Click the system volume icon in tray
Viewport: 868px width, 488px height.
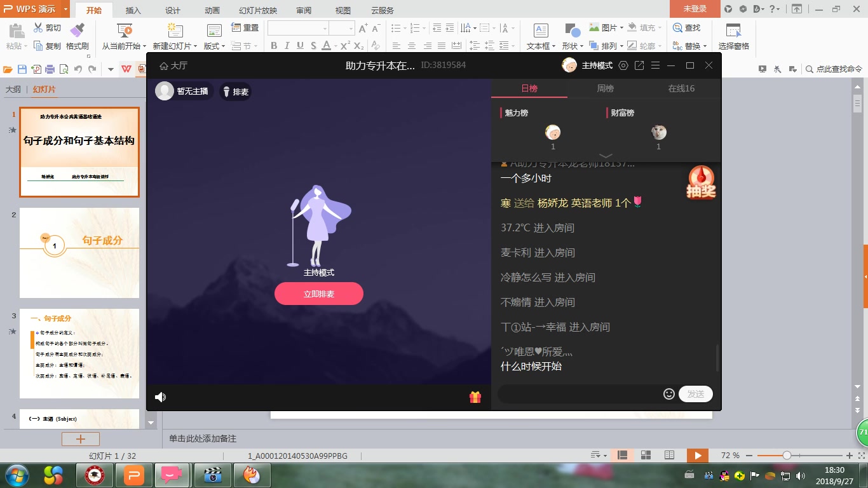(801, 475)
